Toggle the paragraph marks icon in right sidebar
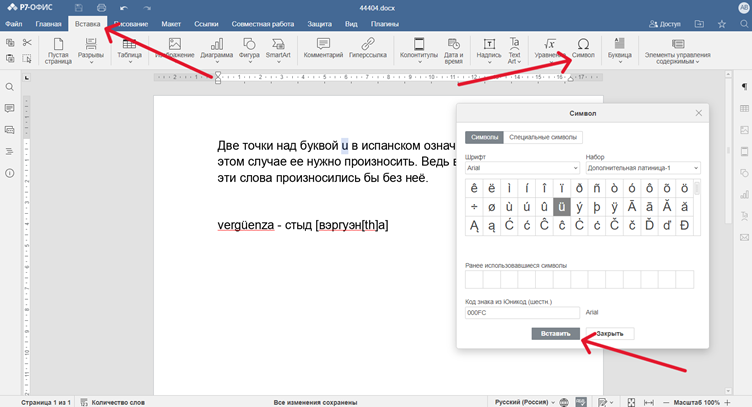 744,87
